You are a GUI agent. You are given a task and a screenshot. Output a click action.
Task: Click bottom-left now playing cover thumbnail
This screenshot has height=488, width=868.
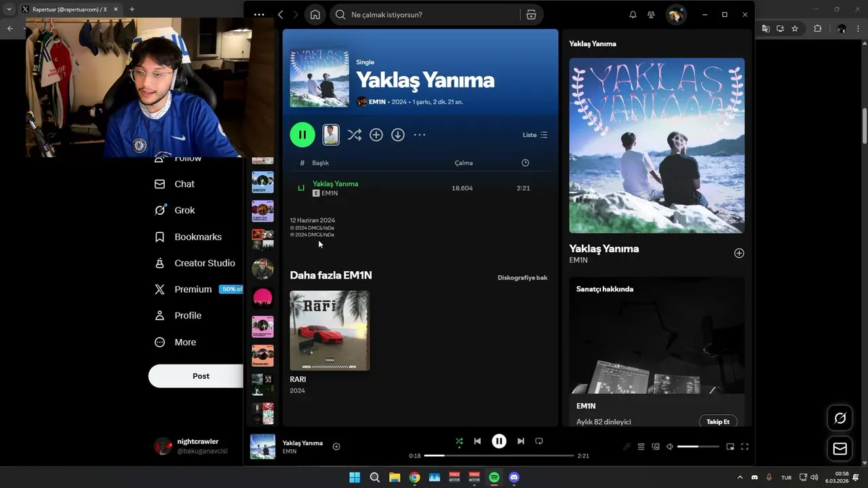[262, 447]
